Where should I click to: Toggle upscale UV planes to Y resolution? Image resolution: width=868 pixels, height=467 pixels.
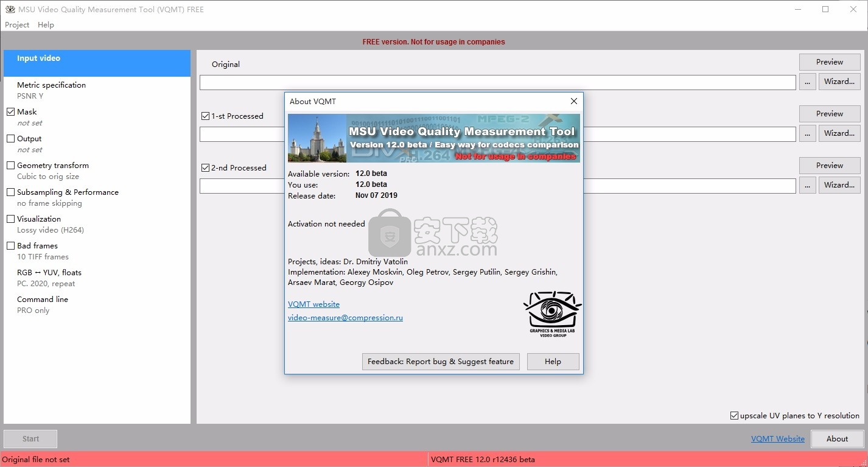[734, 416]
